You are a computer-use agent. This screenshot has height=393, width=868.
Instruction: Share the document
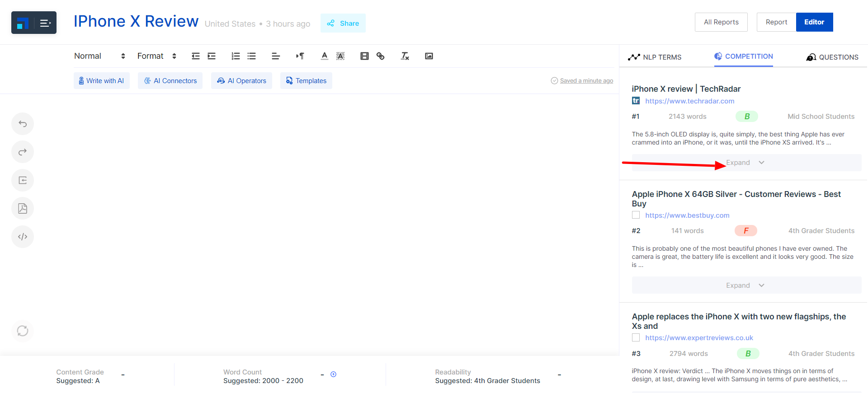tap(343, 23)
